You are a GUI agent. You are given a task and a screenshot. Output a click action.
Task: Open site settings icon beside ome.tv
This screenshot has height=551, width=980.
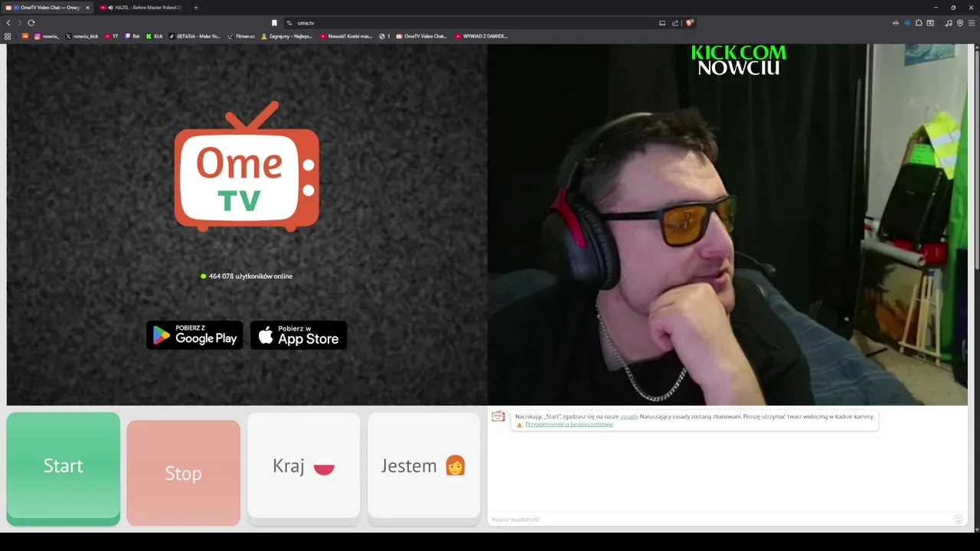coord(289,23)
